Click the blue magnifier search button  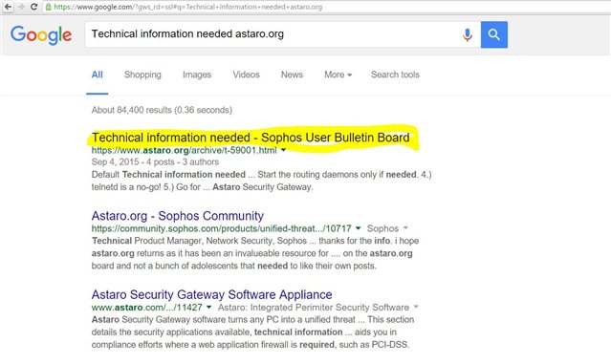(x=494, y=34)
